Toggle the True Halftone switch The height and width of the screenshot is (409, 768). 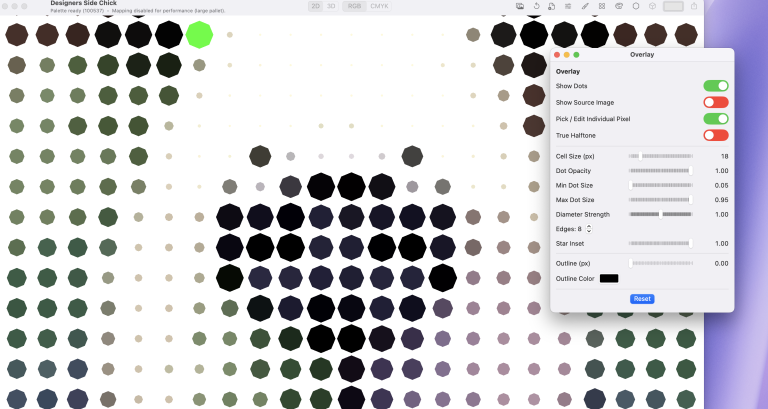(x=716, y=135)
